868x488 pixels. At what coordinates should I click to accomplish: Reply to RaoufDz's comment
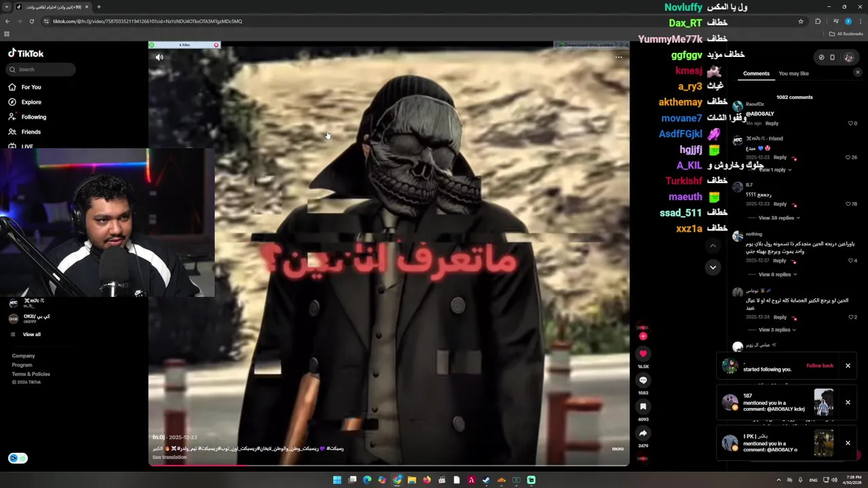click(772, 123)
